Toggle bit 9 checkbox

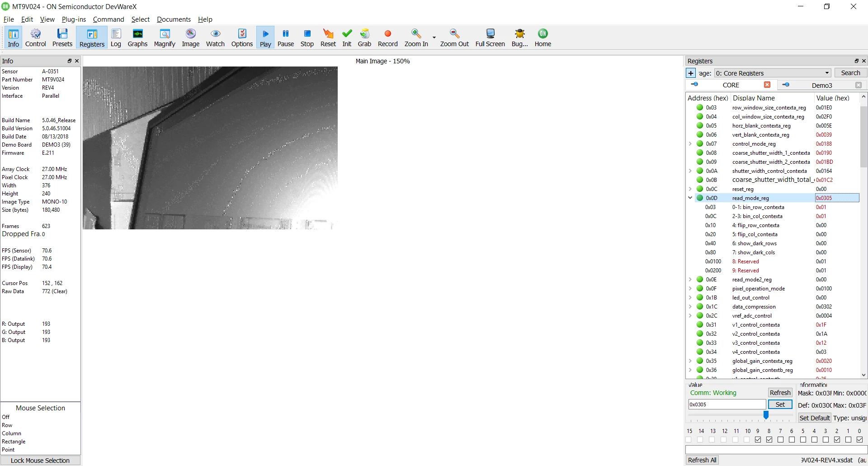pos(758,439)
